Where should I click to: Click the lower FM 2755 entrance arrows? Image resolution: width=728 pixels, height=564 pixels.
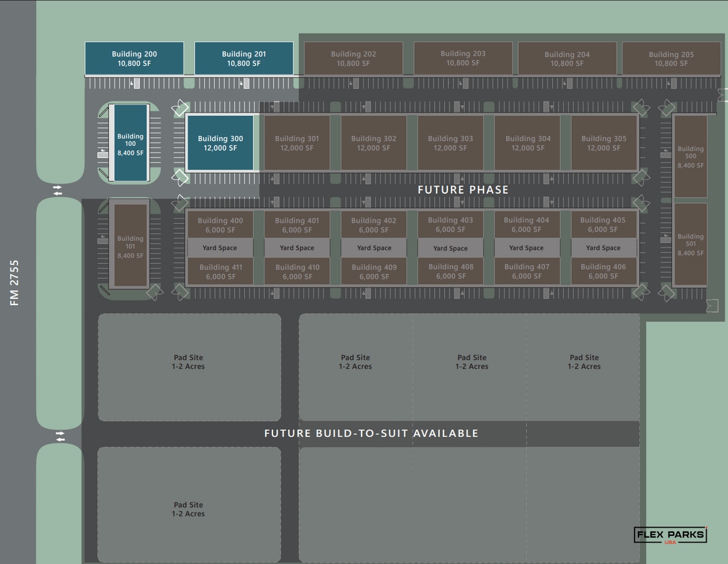click(x=60, y=436)
